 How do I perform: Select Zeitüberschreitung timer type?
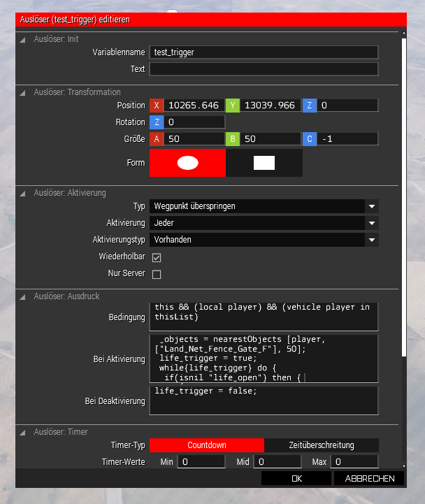tap(321, 445)
